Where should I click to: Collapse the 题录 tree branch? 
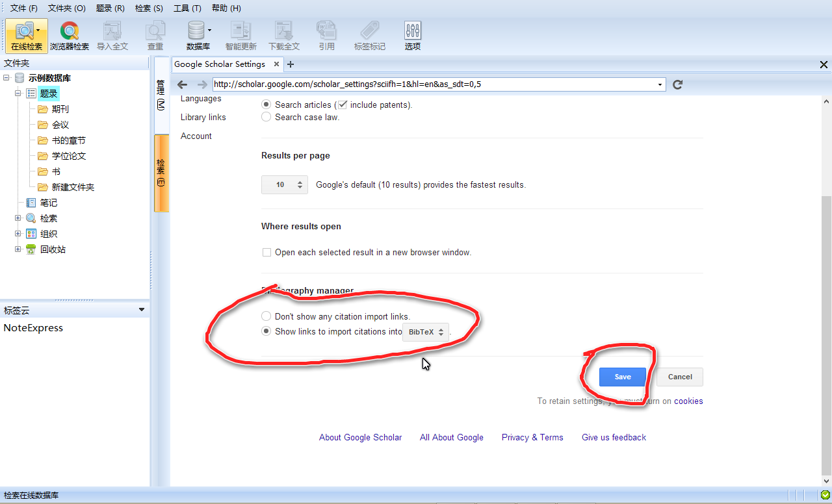click(18, 94)
